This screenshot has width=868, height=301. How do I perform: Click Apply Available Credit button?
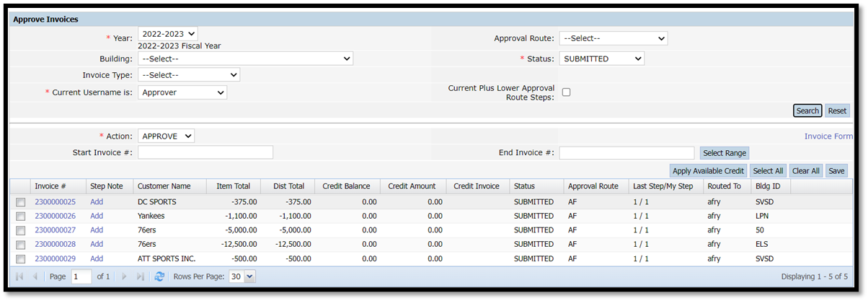tap(707, 171)
